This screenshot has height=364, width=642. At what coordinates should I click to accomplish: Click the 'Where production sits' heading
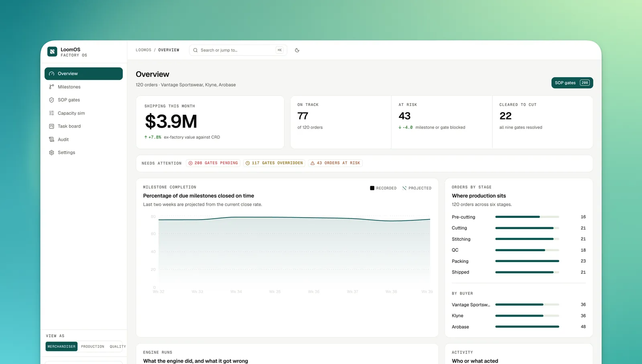tap(479, 196)
